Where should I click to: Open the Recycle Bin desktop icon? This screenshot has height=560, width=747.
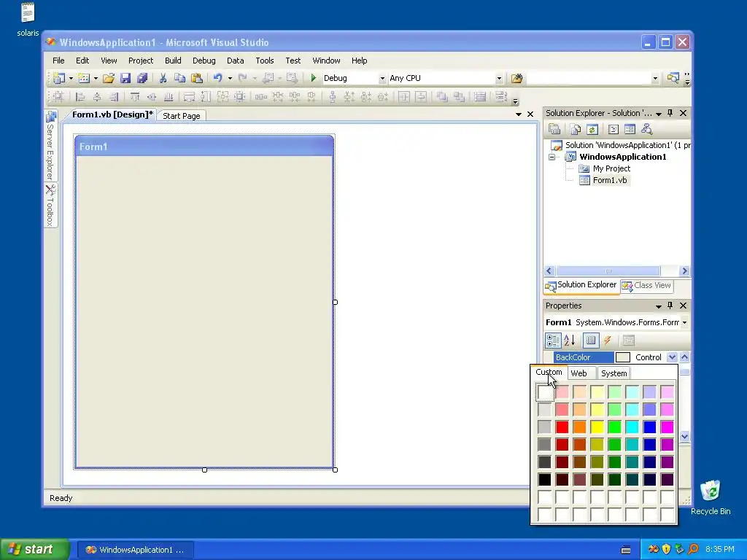pos(711,497)
